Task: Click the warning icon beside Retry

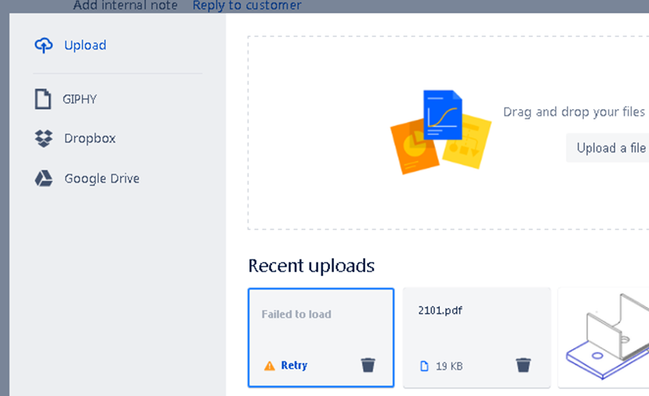Action: tap(269, 366)
